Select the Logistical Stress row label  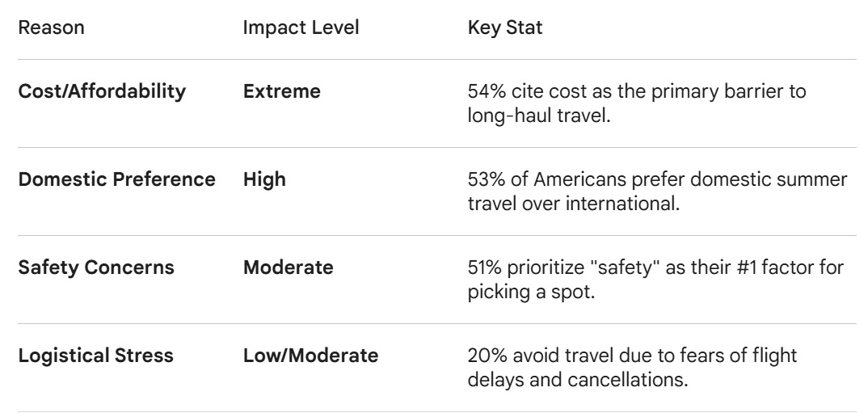point(95,356)
